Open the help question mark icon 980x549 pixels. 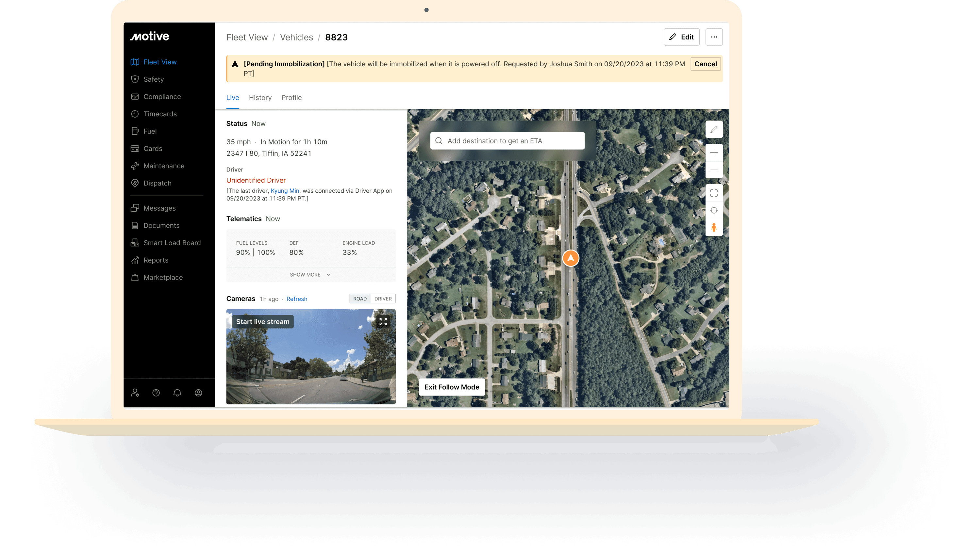156,393
